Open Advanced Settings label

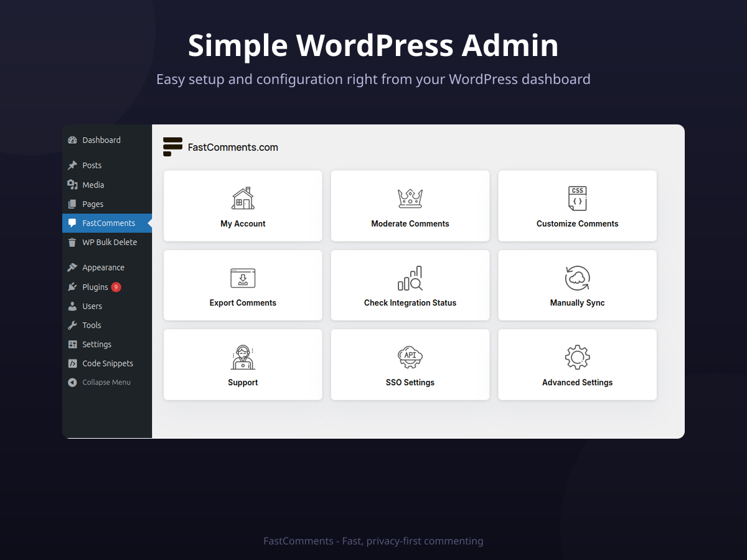pyautogui.click(x=578, y=383)
